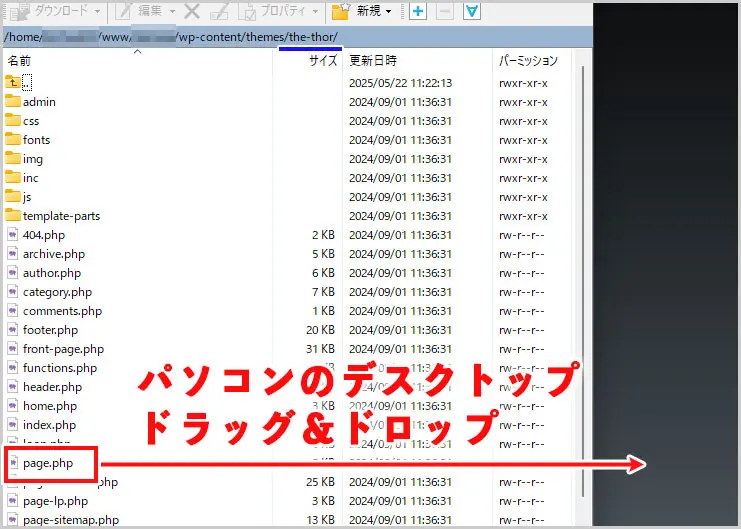Select the img folder icon
Screen dimensions: 741x529
click(13, 158)
